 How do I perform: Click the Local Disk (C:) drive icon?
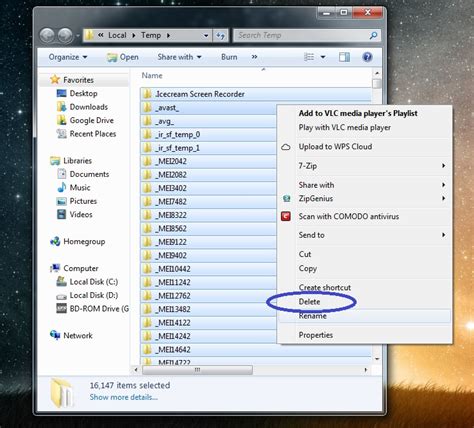coord(62,281)
